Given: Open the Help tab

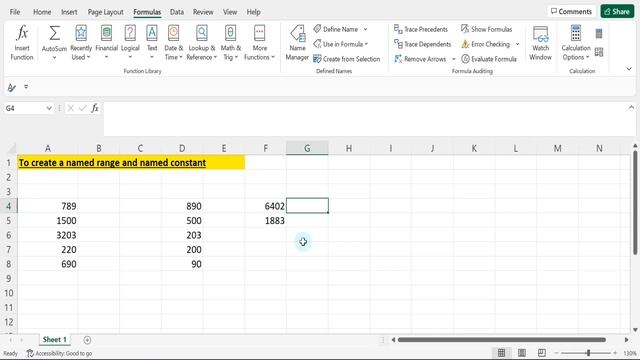Looking at the screenshot, I should (x=253, y=12).
